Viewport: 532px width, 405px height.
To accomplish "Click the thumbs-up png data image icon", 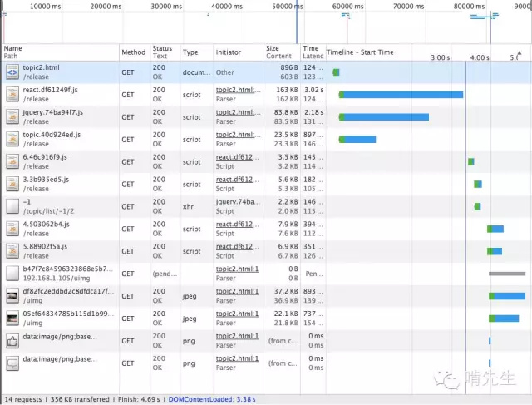I will pos(12,341).
